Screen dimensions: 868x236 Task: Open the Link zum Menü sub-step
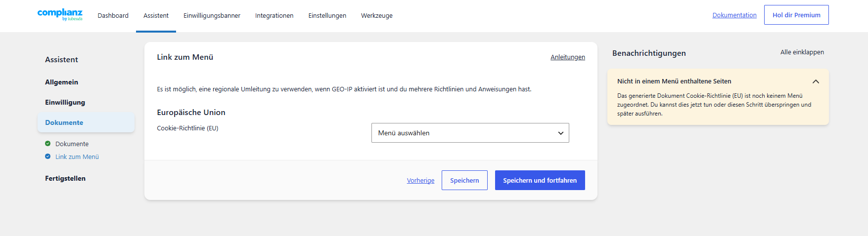[x=77, y=157]
